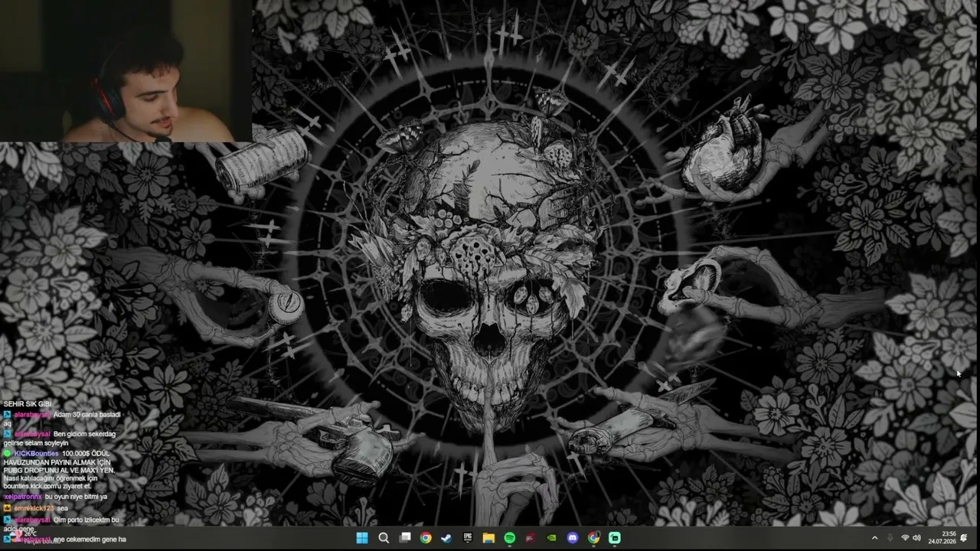Switch to Spotify in the taskbar
The image size is (980, 551).
tap(509, 538)
